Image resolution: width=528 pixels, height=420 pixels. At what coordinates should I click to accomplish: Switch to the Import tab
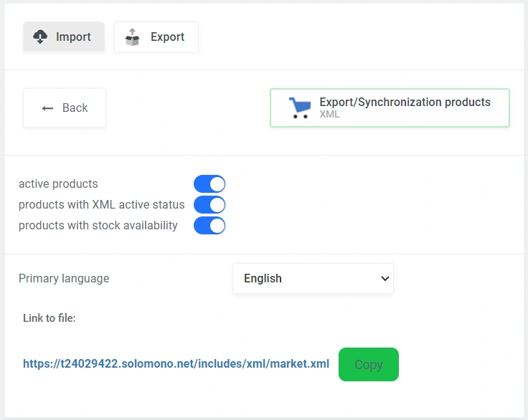[x=64, y=37]
